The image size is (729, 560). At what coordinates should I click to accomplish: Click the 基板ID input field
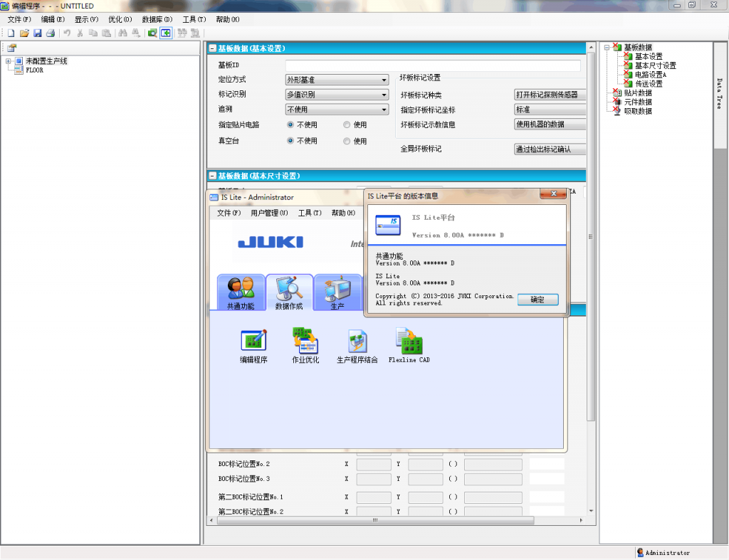point(433,65)
